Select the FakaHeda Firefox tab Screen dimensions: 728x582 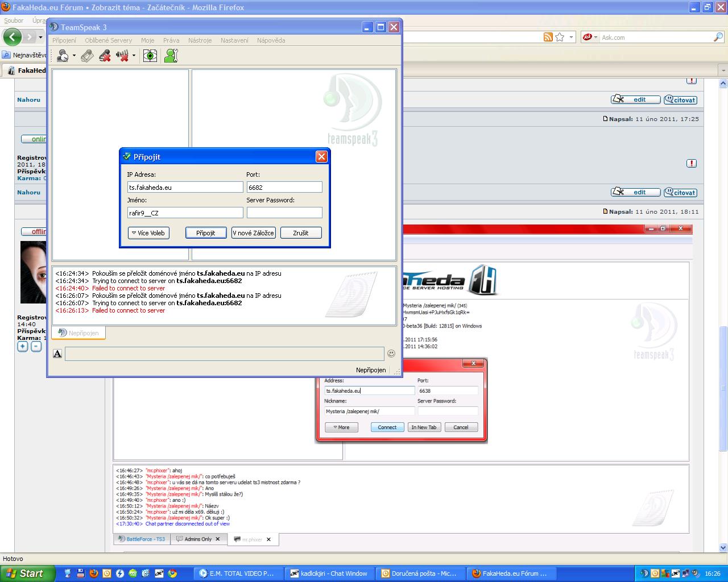point(25,70)
